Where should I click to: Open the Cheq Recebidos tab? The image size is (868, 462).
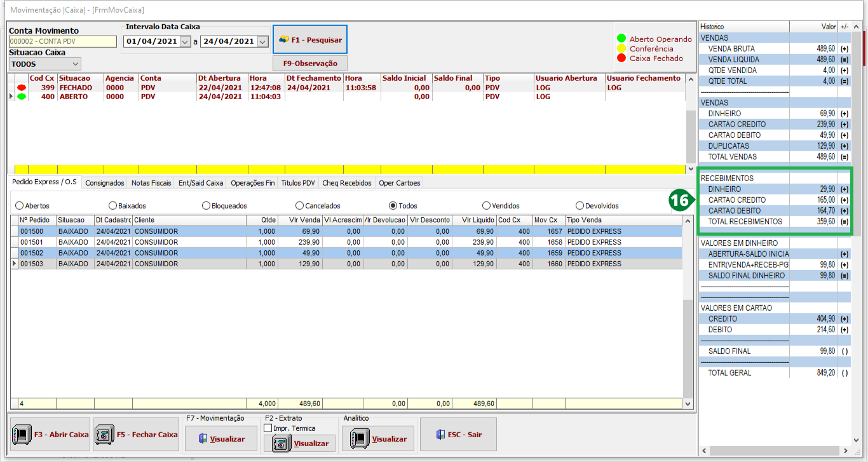click(347, 183)
